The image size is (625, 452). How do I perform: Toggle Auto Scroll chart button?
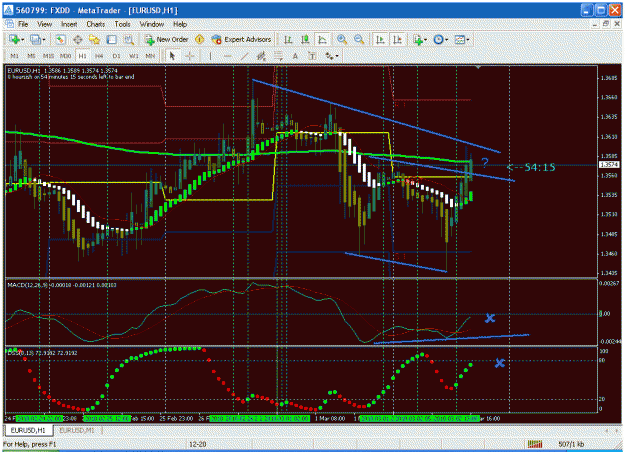point(380,39)
